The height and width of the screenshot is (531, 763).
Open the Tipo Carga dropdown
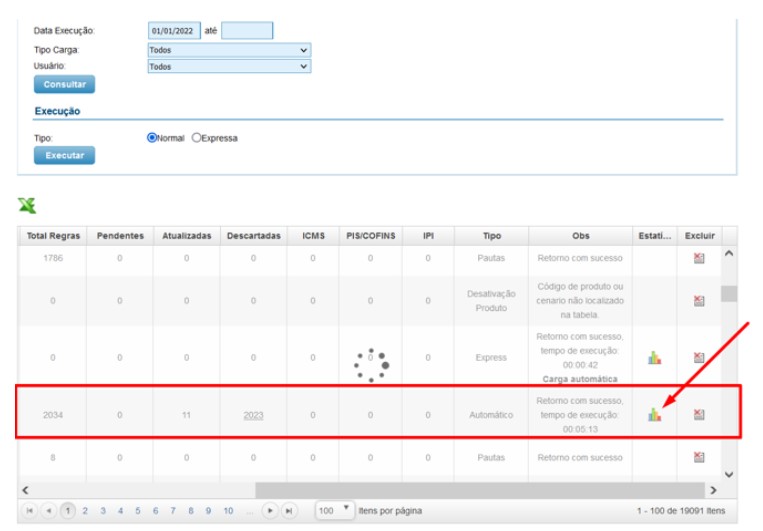tap(229, 50)
